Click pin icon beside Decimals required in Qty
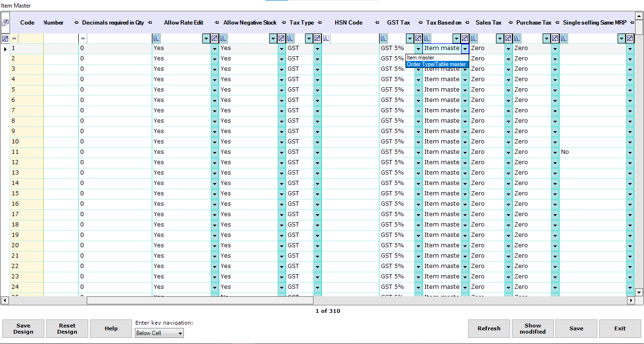 (x=149, y=23)
